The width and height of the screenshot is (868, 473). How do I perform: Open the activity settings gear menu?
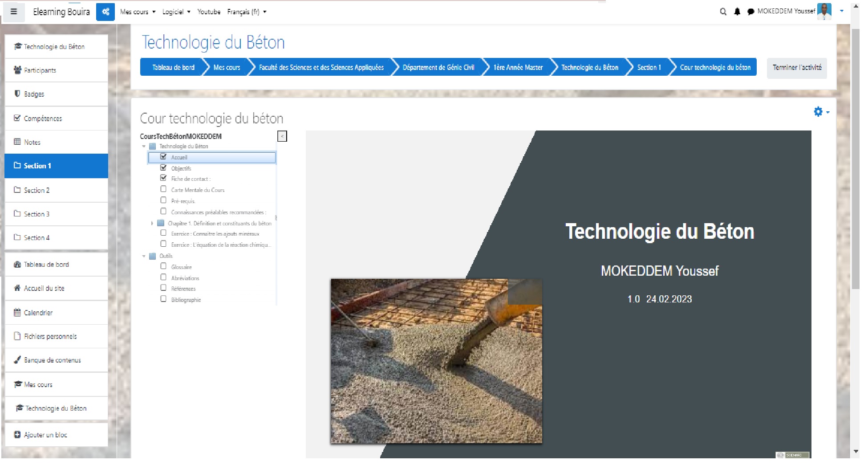point(820,112)
